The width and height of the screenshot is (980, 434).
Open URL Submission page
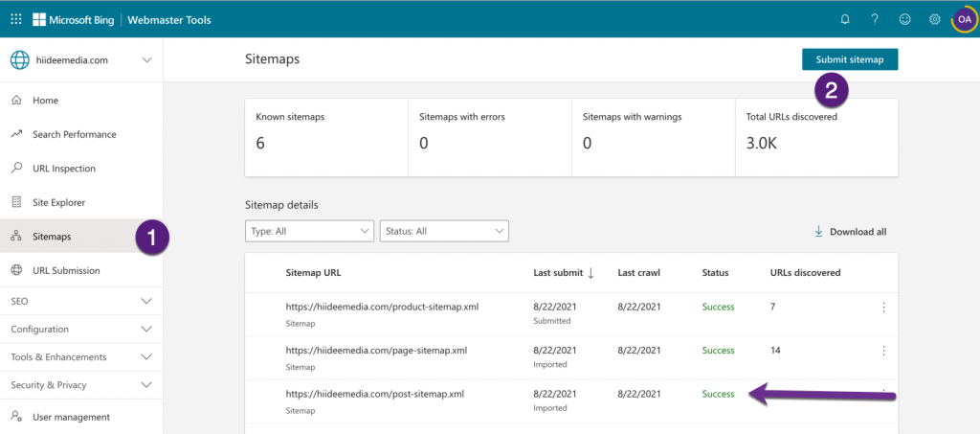tap(81, 270)
